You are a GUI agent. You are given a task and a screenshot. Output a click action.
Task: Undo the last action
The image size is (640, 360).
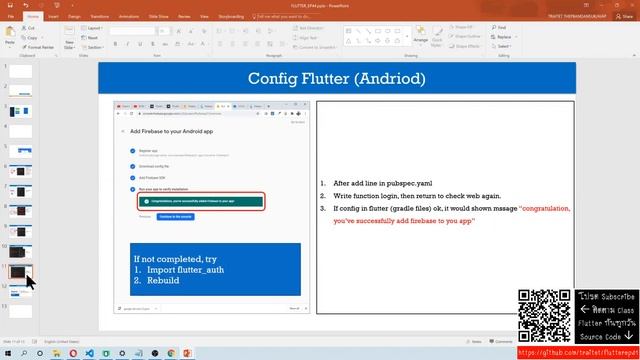coord(25,5)
